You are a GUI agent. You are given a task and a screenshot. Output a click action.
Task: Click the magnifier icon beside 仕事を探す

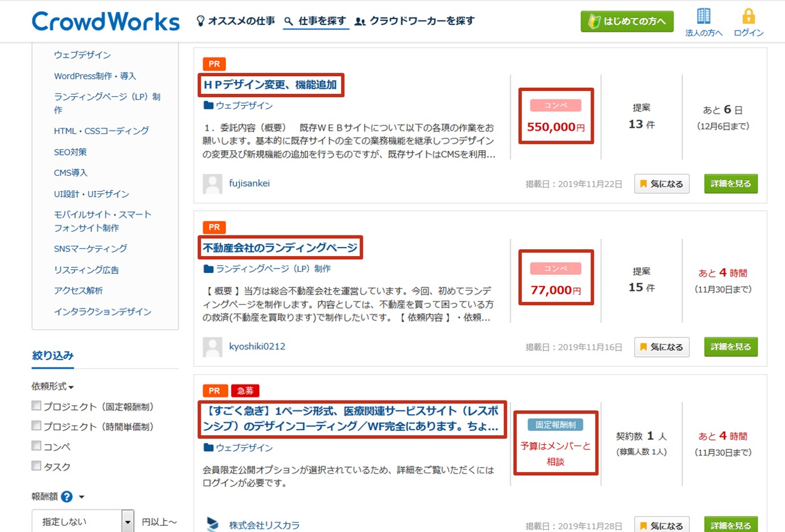click(289, 21)
